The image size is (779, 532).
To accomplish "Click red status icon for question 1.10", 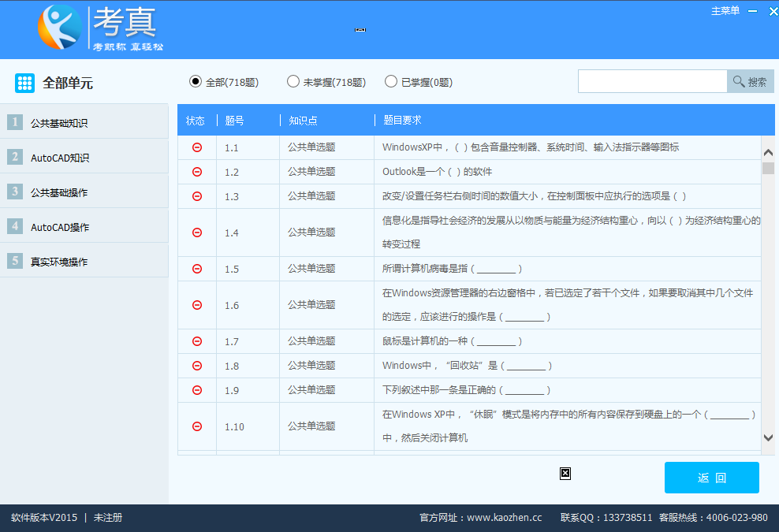I will pos(197,426).
